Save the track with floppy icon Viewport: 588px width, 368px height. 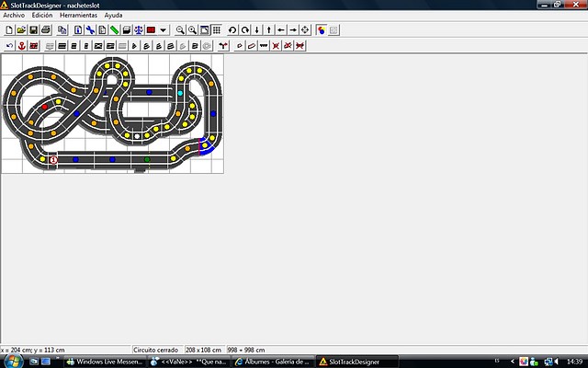click(x=33, y=30)
